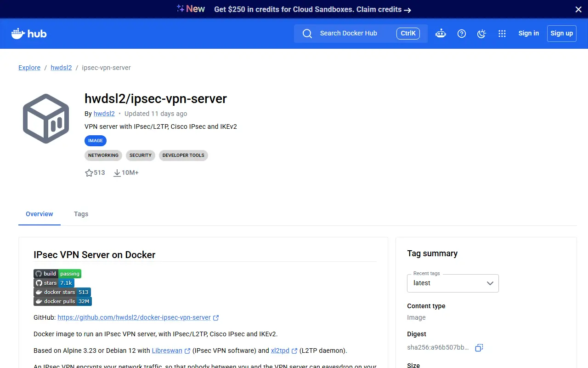
Task: Click the hwdsl2 breadcrumb link
Action: click(x=61, y=68)
